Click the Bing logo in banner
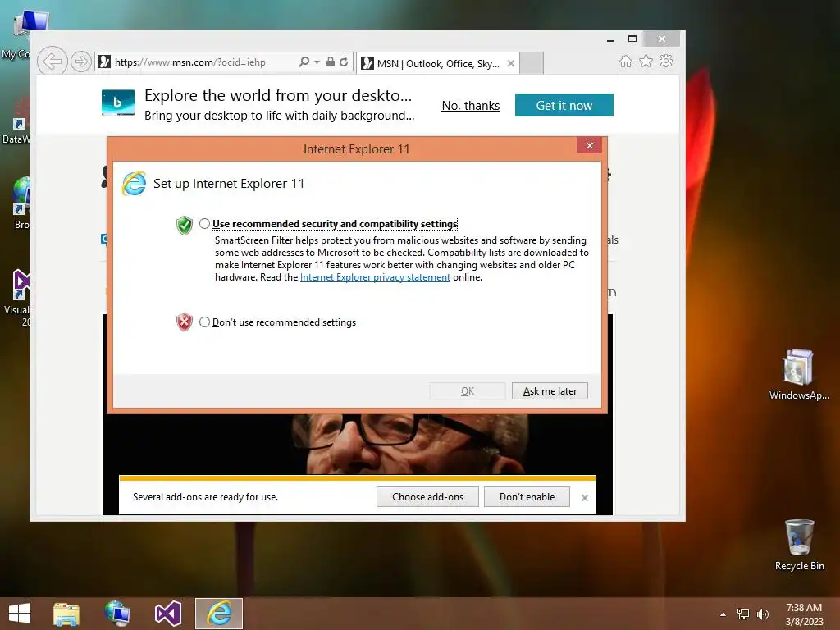Screen dimensions: 840x630 [118, 103]
